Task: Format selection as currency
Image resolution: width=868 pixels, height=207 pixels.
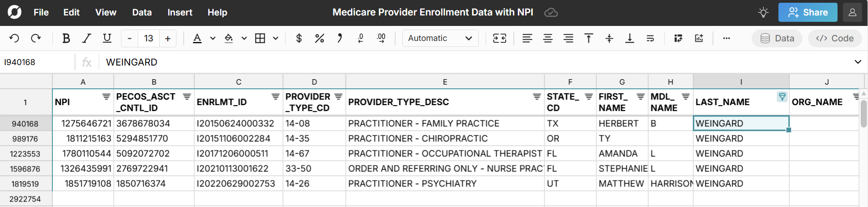Action: point(299,38)
